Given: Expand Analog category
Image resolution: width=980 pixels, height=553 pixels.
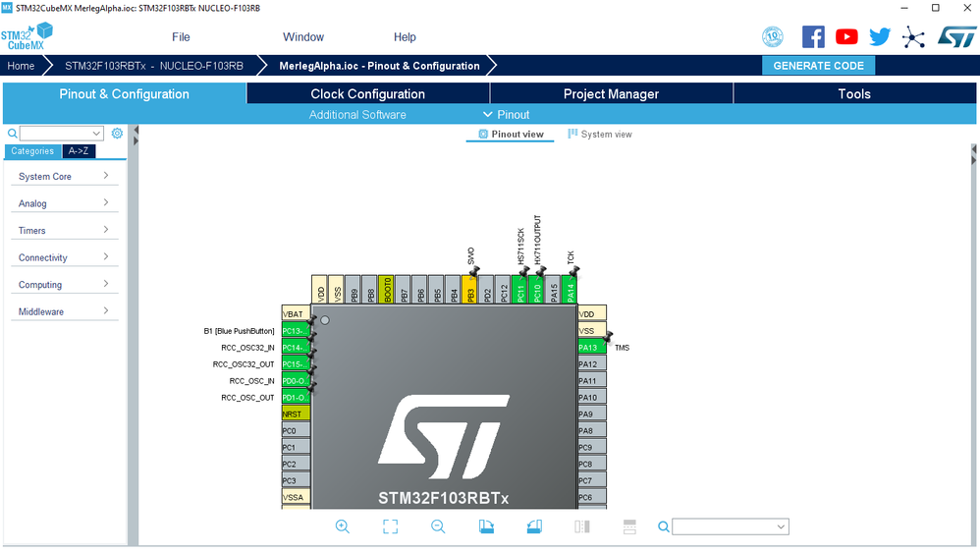Looking at the screenshot, I should [x=64, y=203].
